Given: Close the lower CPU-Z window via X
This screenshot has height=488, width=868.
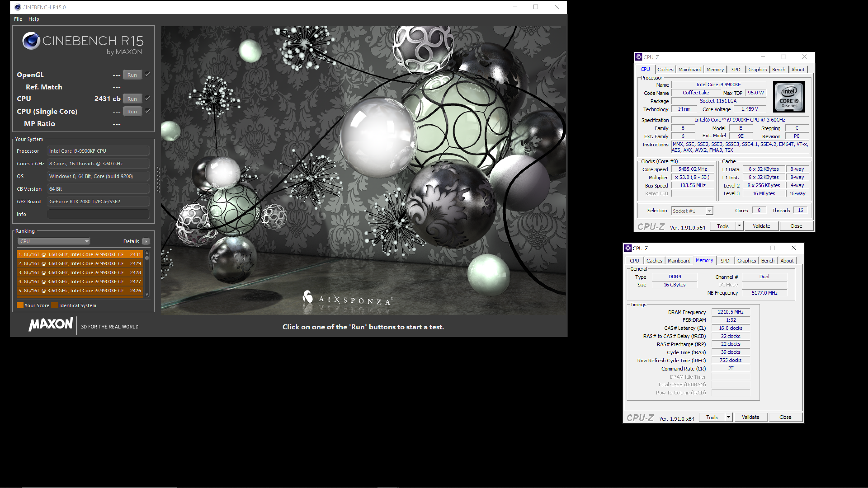Looking at the screenshot, I should [794, 248].
